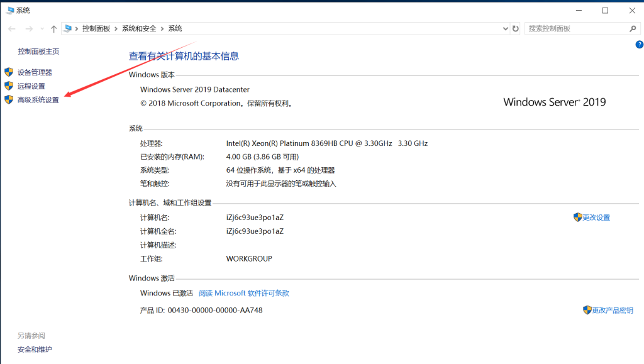Click shield icon beside 高级系统设置
This screenshot has height=364, width=644.
[x=9, y=99]
